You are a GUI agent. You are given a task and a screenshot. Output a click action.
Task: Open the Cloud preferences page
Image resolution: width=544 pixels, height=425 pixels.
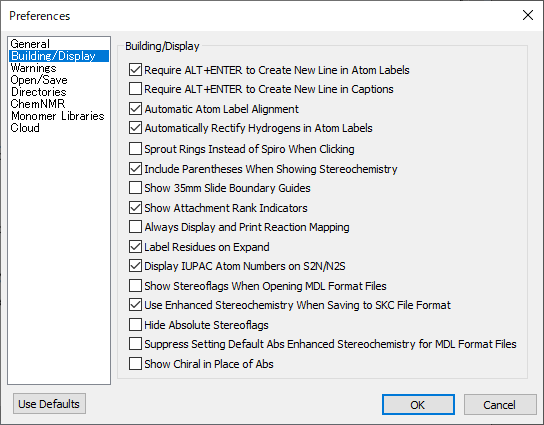(25, 128)
